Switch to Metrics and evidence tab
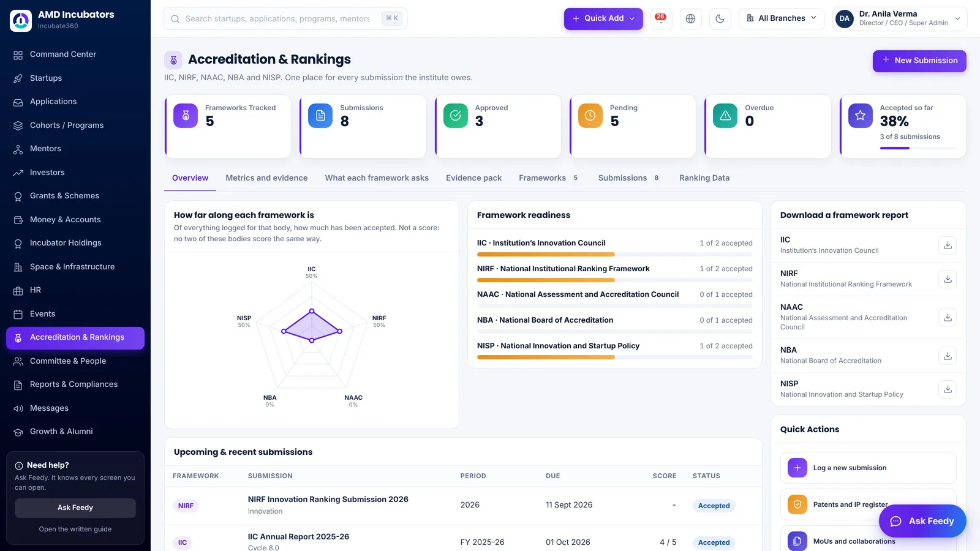The height and width of the screenshot is (551, 980). pyautogui.click(x=266, y=178)
